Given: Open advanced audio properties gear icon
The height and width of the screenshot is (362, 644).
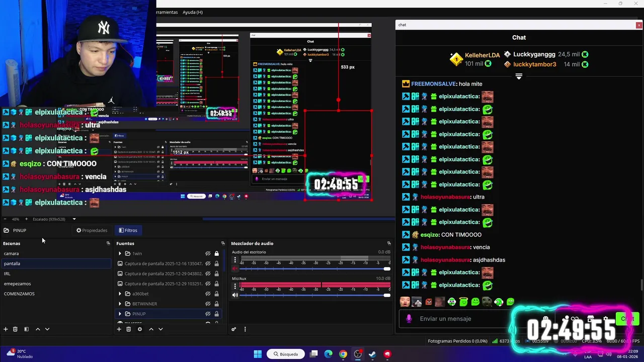Looking at the screenshot, I should point(233,329).
